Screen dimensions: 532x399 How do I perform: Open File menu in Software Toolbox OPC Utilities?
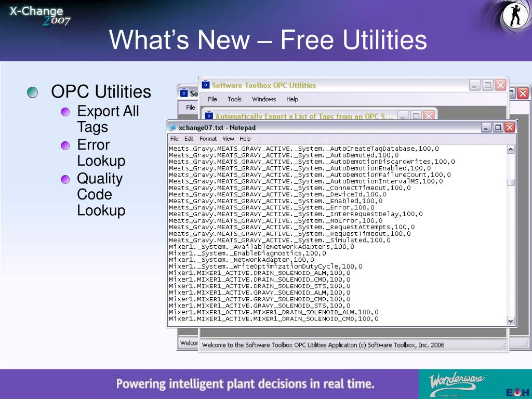point(212,99)
